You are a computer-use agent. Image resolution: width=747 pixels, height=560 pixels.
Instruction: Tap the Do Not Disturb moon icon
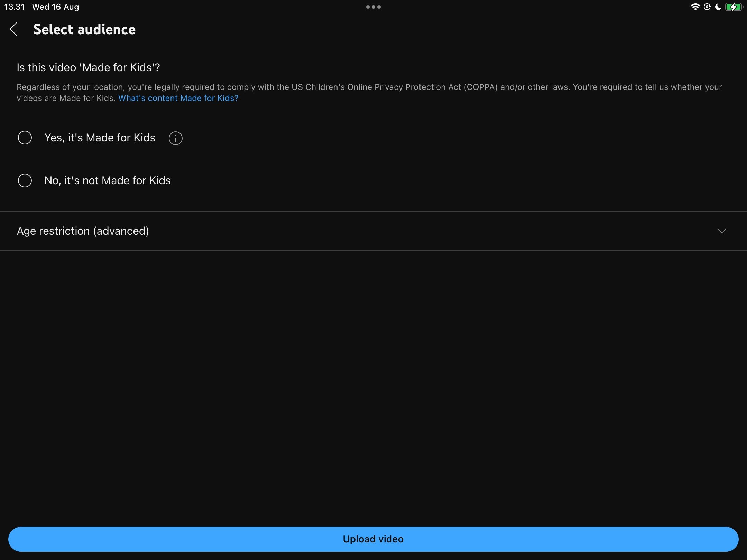click(718, 7)
